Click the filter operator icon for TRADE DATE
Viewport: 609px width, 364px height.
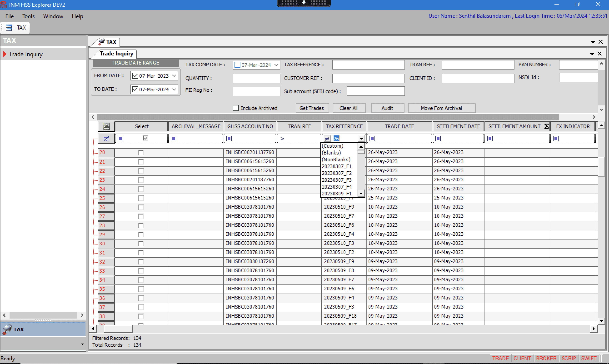[372, 139]
